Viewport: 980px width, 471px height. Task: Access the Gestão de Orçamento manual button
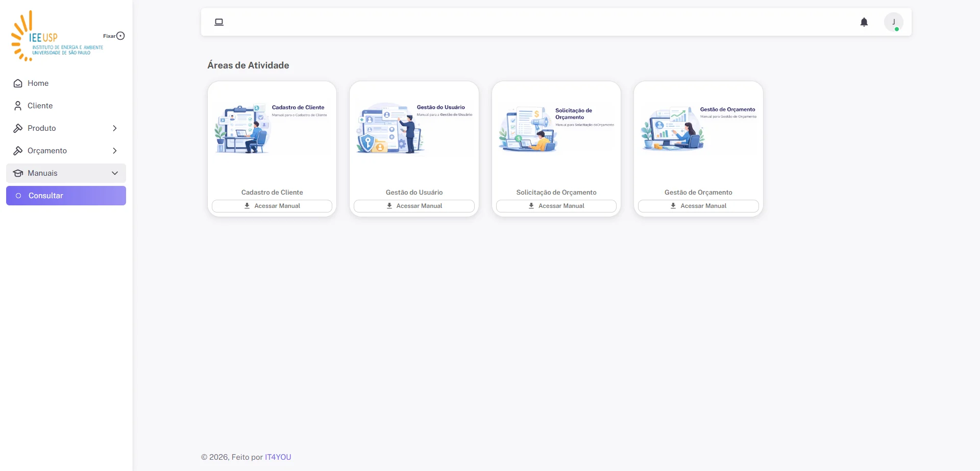coord(698,206)
